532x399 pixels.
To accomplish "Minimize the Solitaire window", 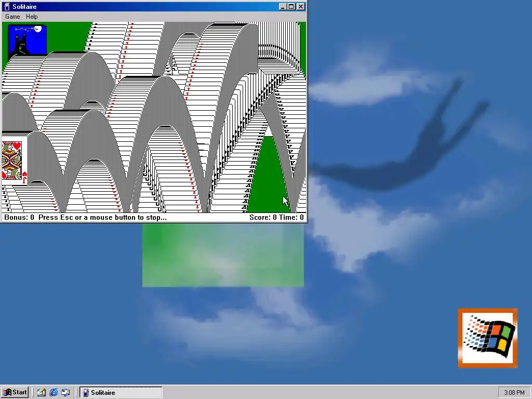I will coord(283,6).
